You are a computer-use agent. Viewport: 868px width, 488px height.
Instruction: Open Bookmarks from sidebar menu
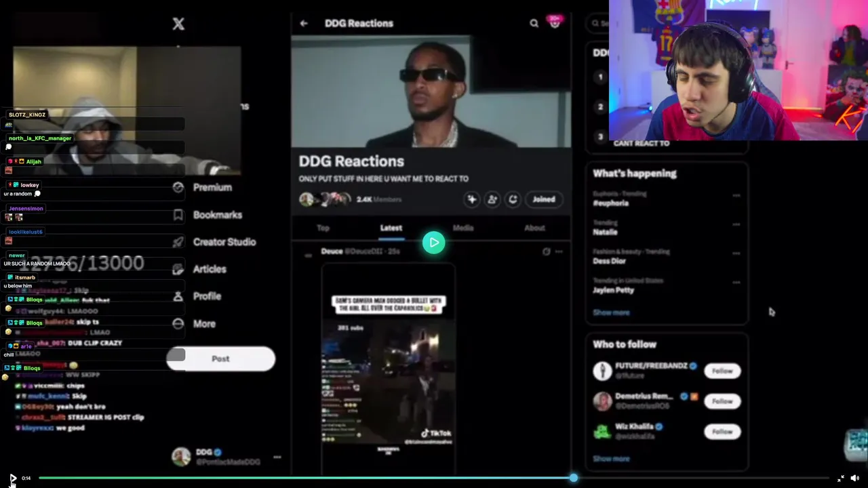coord(217,215)
